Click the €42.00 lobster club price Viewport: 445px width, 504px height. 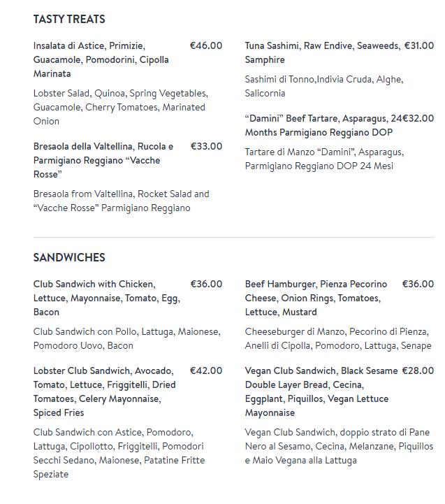pos(206,371)
